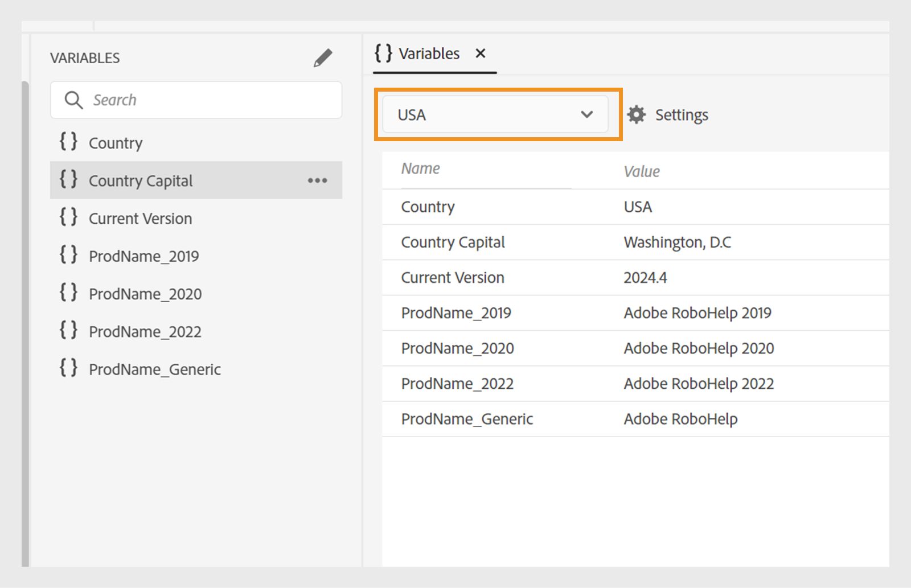Click braces icon next to ProdName_2022 item

(x=68, y=330)
